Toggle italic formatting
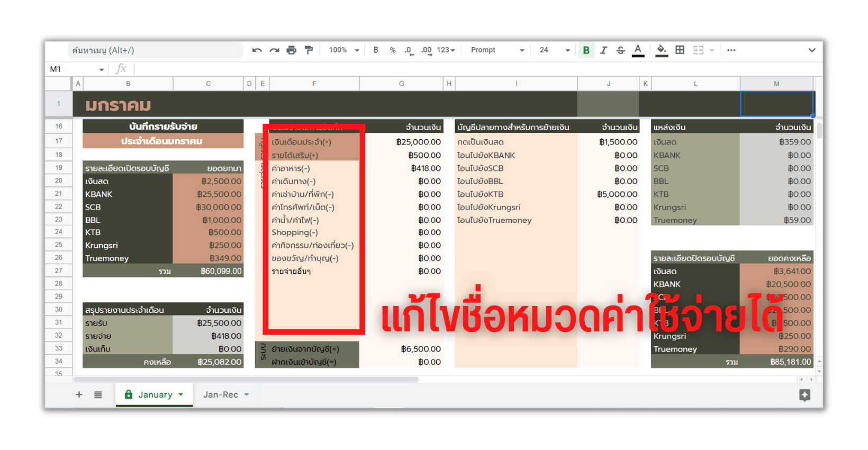Screen dimensions: 868x450 603,50
